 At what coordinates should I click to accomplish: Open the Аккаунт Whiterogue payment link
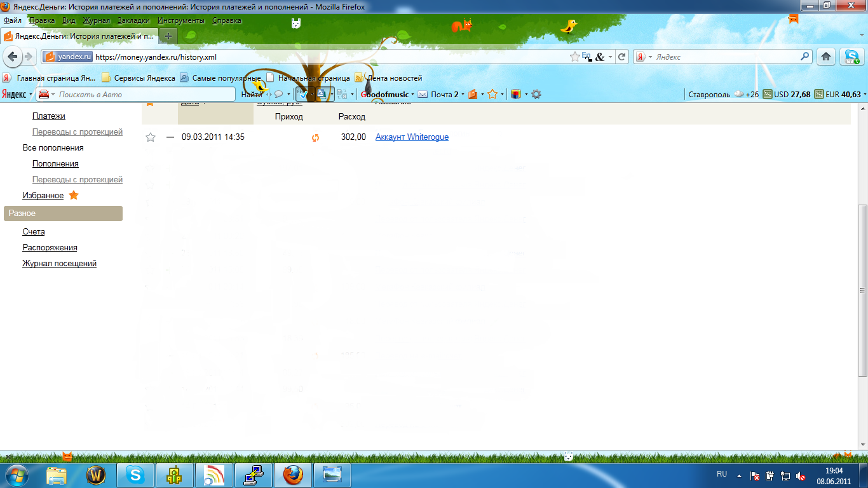[x=412, y=137]
